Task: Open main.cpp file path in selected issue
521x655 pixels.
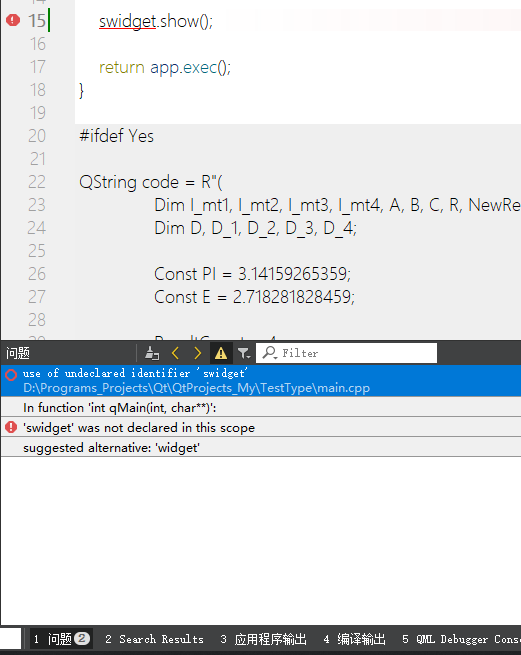Action: 196,388
